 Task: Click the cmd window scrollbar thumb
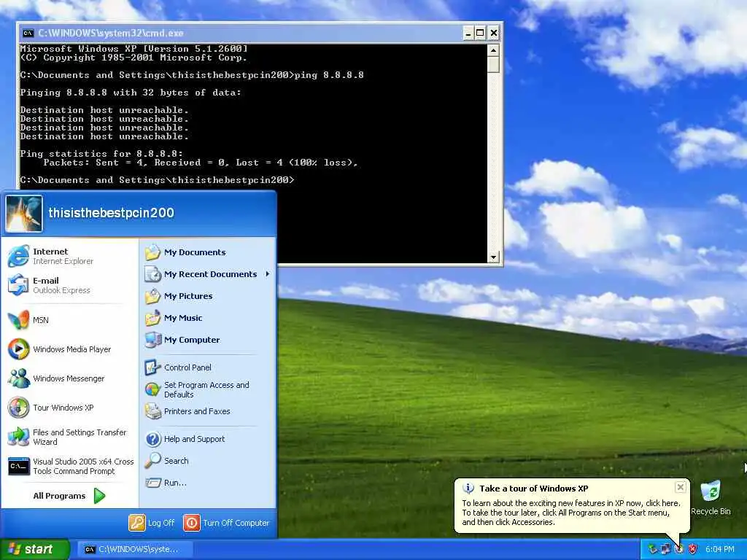(x=494, y=64)
